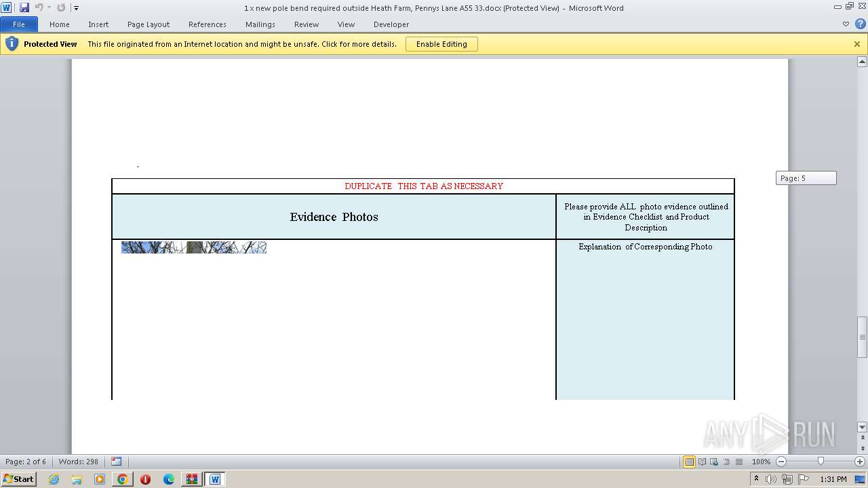Click the cropped tree photo in table
The height and width of the screenshot is (488, 868).
coord(194,247)
